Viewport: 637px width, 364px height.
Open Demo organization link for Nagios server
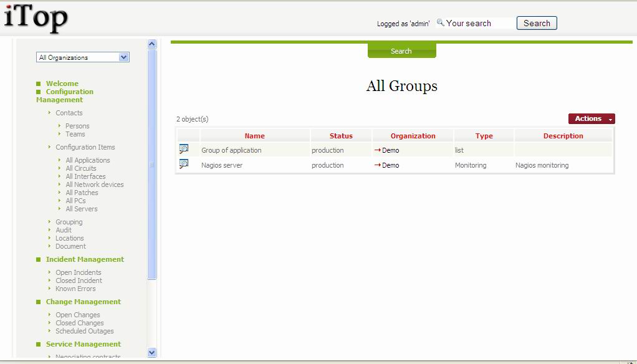(390, 165)
